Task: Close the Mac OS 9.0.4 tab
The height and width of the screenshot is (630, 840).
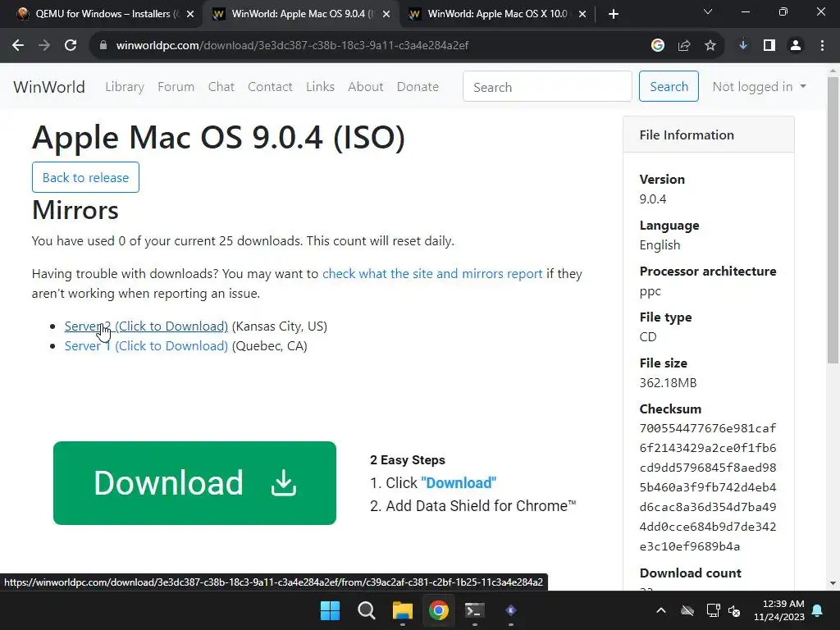Action: click(x=386, y=14)
